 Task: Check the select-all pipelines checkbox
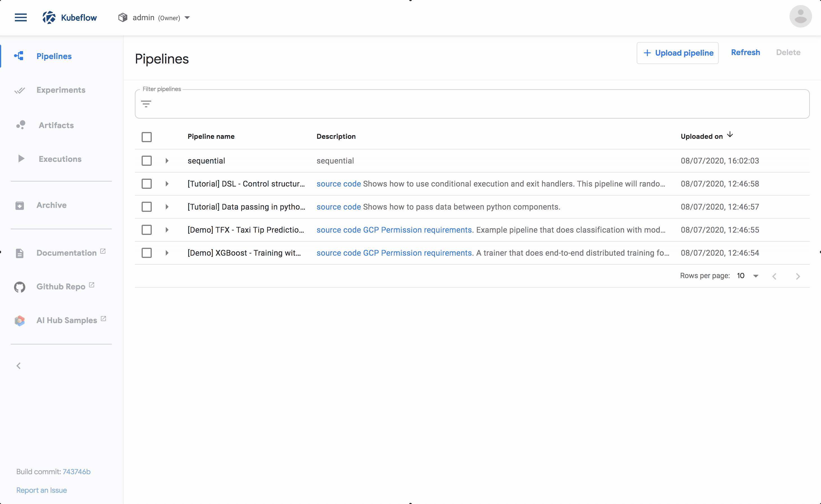[147, 137]
